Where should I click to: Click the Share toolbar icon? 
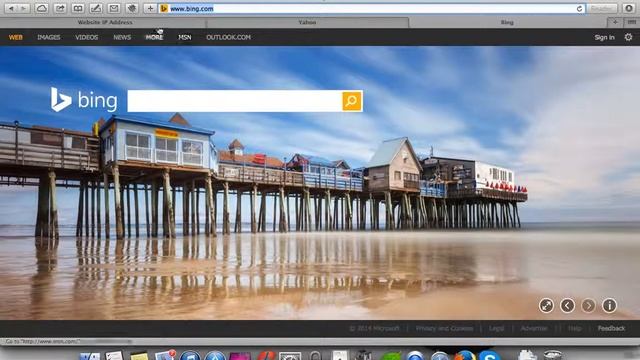point(60,9)
